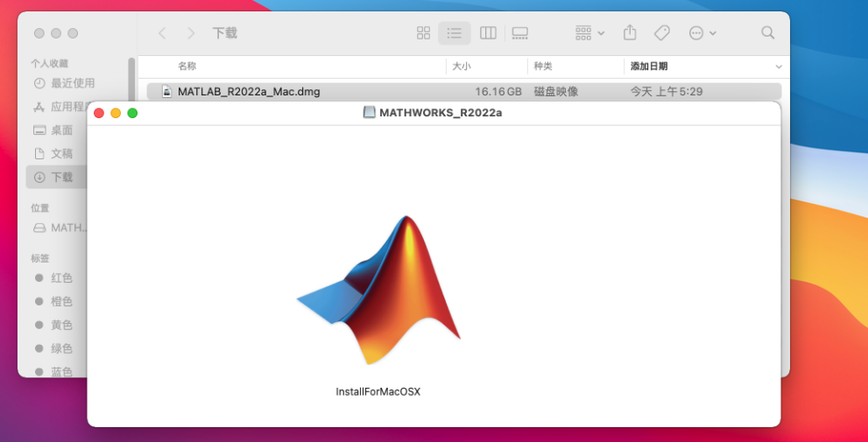Filter by 橙色 tag in sidebar

[53, 301]
